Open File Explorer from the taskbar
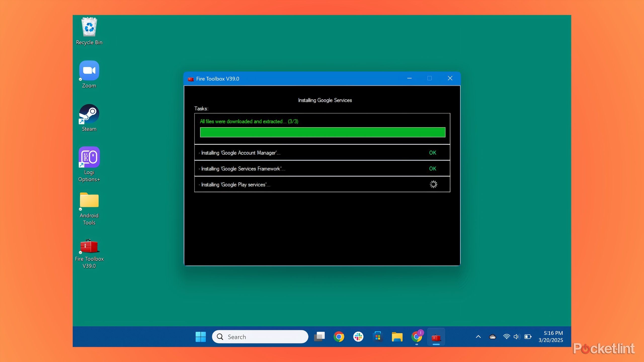The width and height of the screenshot is (644, 362). point(397,337)
